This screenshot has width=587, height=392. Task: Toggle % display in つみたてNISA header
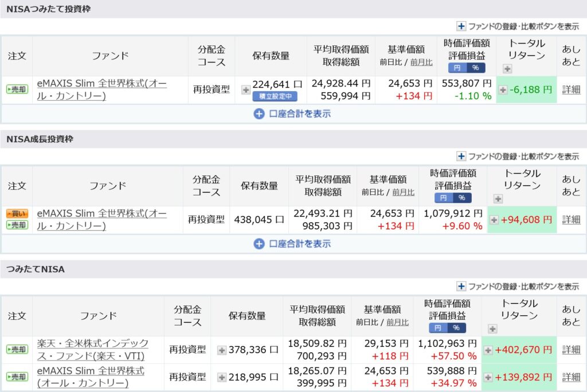pyautogui.click(x=456, y=328)
